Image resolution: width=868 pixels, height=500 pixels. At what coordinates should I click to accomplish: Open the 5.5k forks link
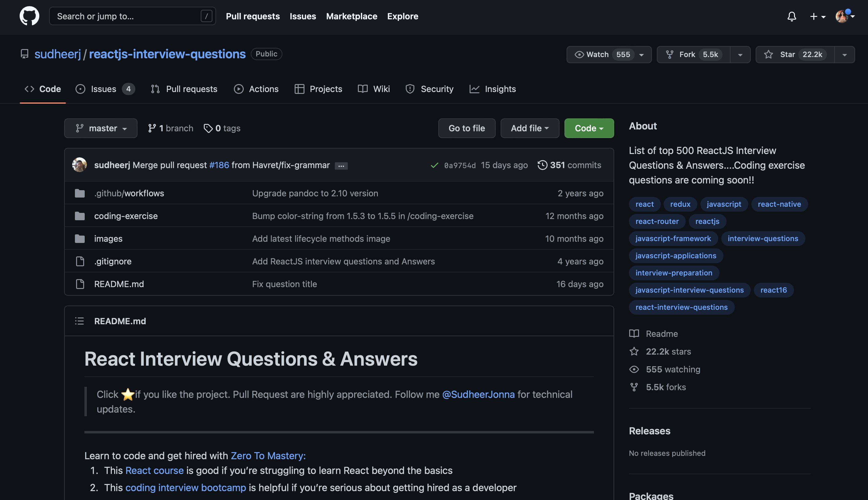point(657,387)
